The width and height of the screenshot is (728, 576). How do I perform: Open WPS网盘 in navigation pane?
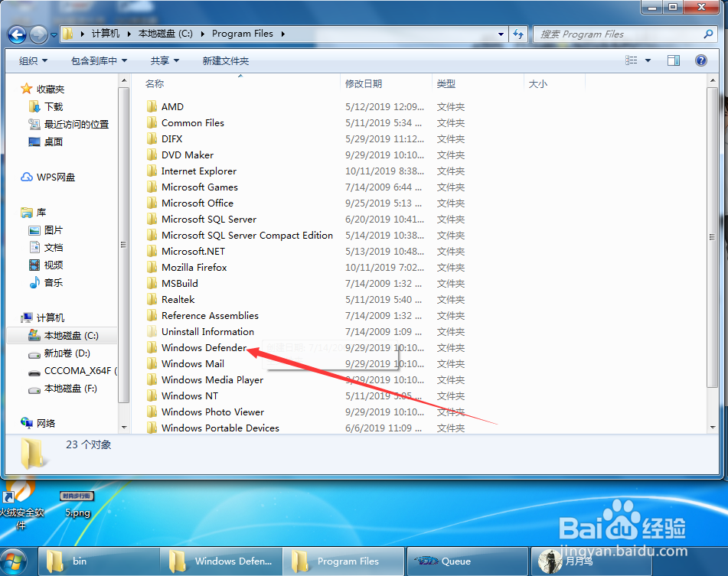pos(56,177)
